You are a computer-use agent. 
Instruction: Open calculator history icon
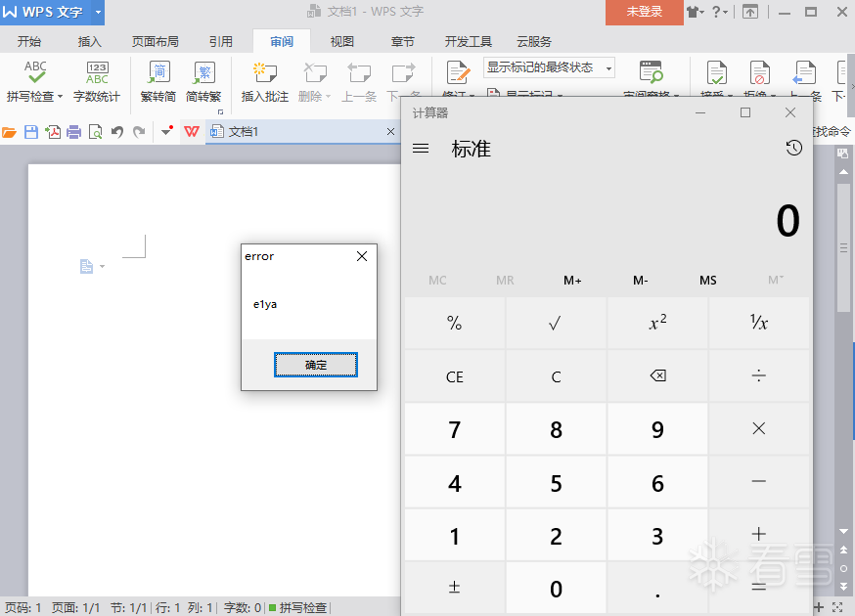794,148
